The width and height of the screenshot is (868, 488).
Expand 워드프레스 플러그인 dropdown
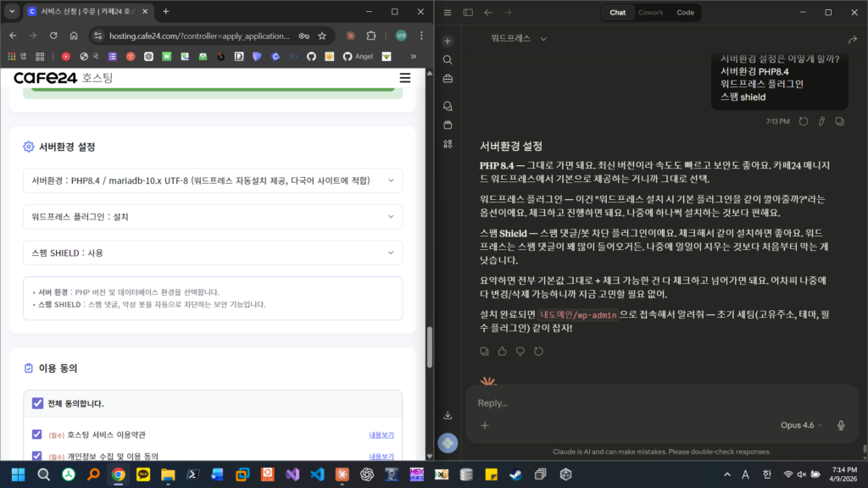click(213, 217)
